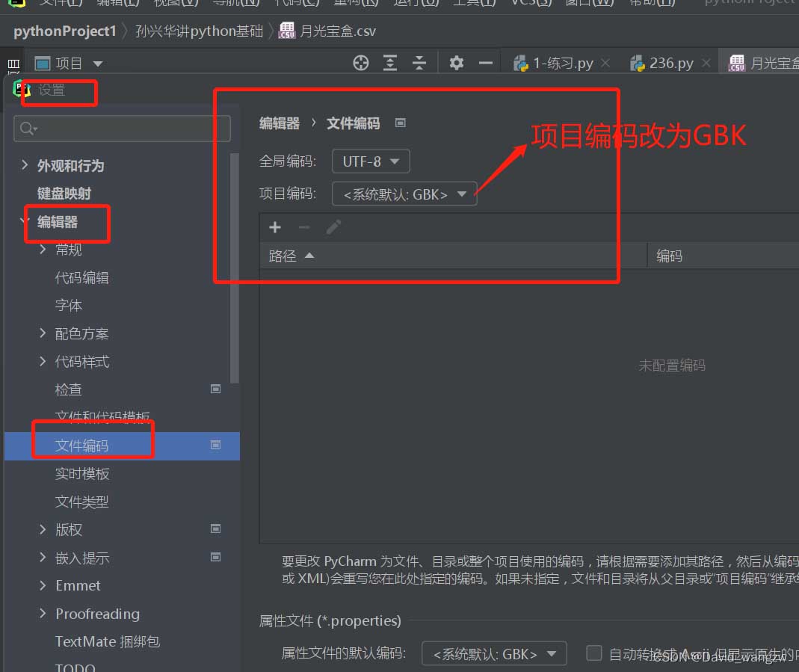This screenshot has width=799, height=672.
Task: Click the plus icon to add path encoding
Action: point(275,227)
